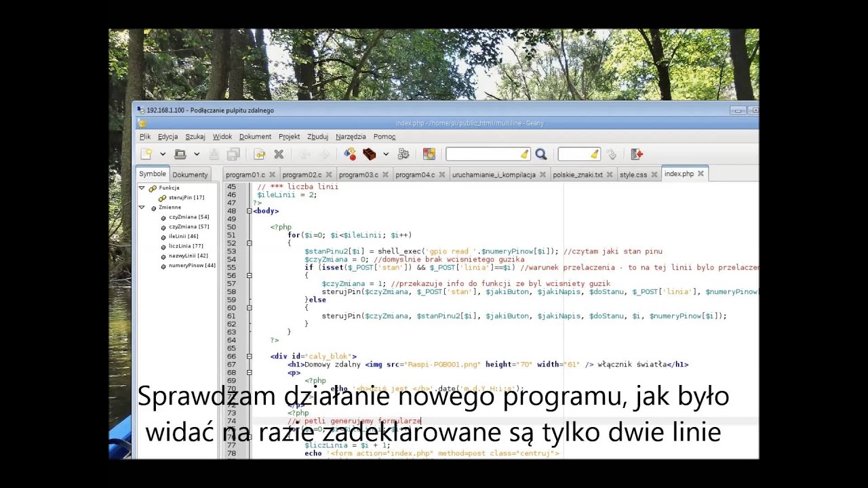Image resolution: width=868 pixels, height=488 pixels.
Task: Clear the search field with broom icon
Action: (524, 155)
